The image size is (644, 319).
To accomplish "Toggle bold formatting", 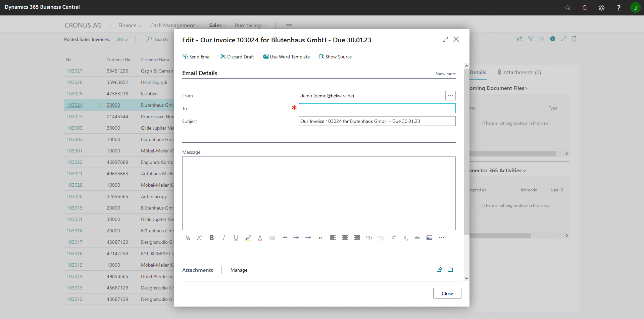I will point(212,238).
